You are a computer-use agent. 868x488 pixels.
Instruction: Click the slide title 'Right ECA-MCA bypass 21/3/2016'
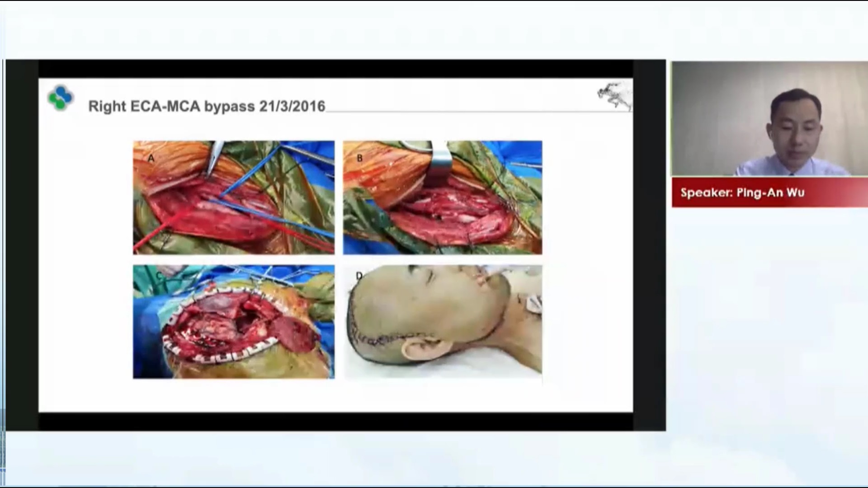pos(207,106)
